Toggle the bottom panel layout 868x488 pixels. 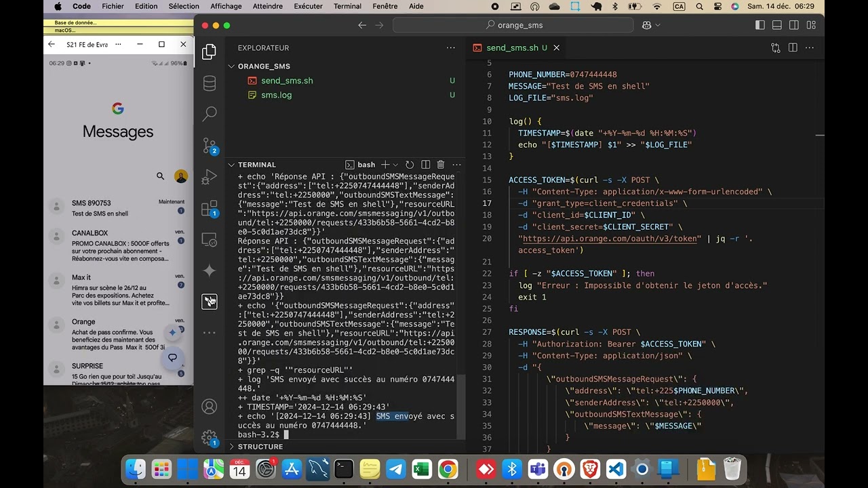click(x=776, y=25)
